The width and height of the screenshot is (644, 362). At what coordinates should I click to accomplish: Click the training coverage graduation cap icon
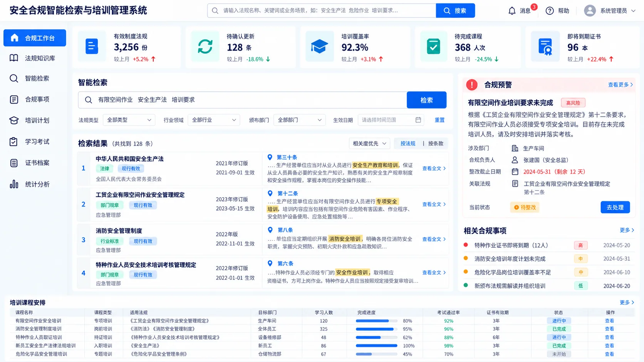[x=319, y=47]
